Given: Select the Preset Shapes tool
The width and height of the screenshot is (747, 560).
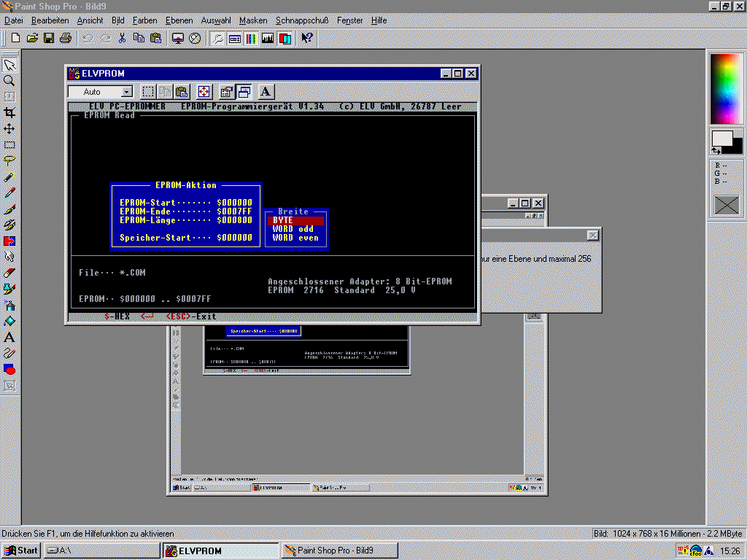Looking at the screenshot, I should coord(9,369).
